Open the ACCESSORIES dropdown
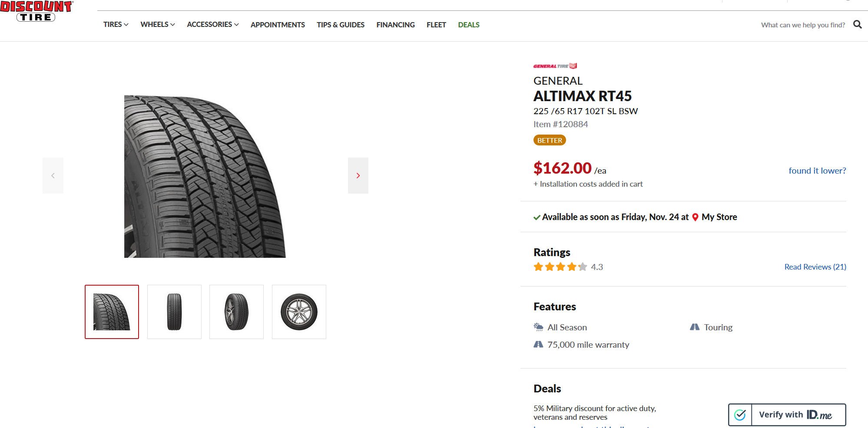Image resolution: width=868 pixels, height=428 pixels. [x=212, y=25]
